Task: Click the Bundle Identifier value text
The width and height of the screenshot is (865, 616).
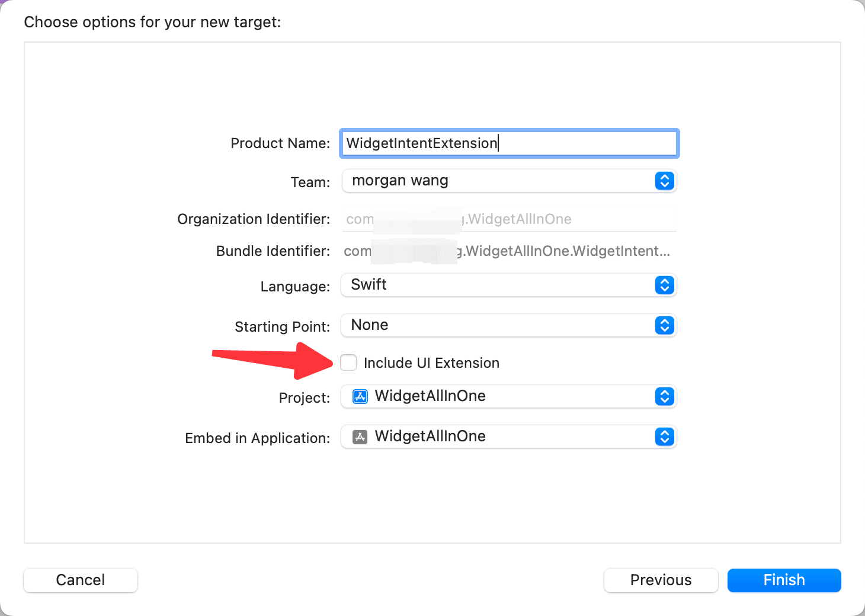Action: [x=507, y=251]
